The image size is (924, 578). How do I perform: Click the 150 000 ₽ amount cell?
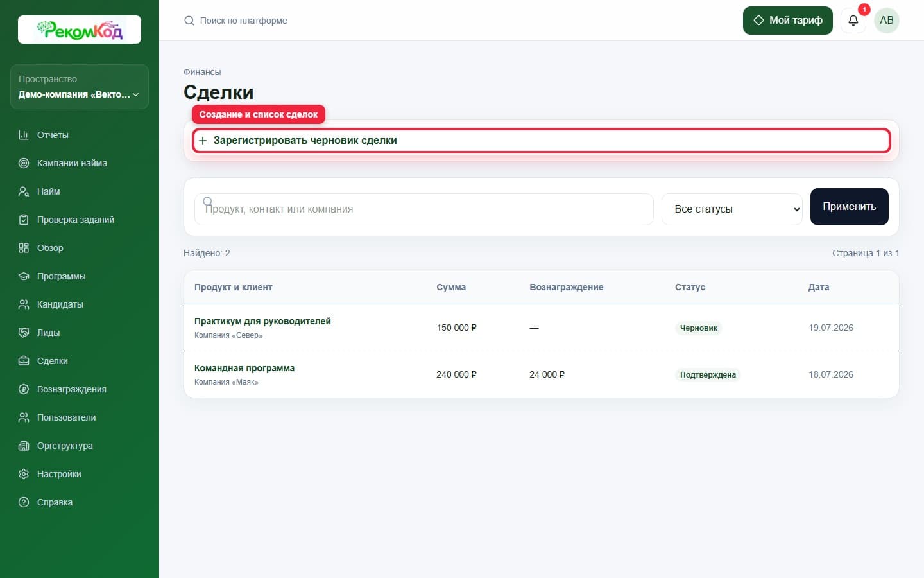pyautogui.click(x=457, y=328)
